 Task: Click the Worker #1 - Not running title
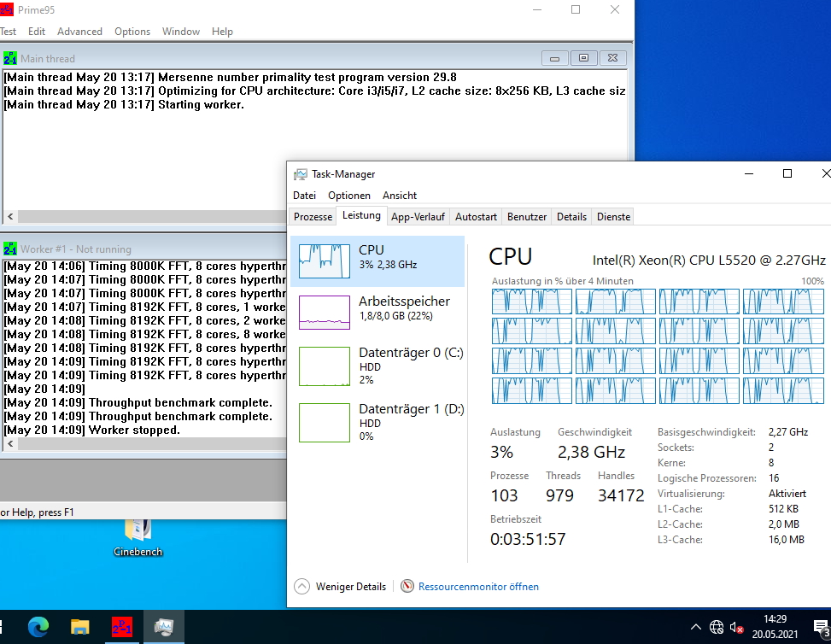click(76, 249)
